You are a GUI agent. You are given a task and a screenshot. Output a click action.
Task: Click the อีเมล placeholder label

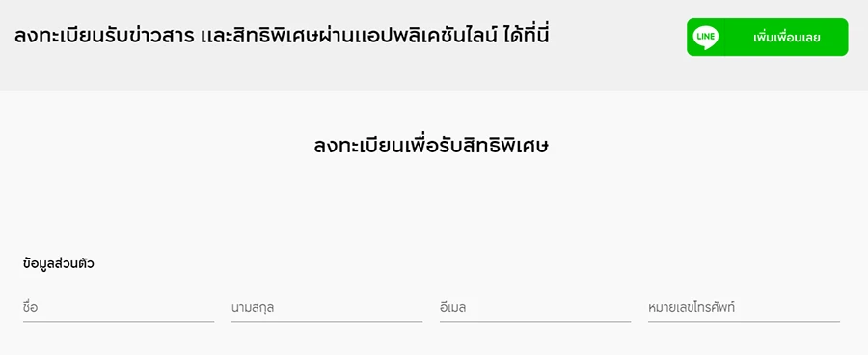click(453, 307)
